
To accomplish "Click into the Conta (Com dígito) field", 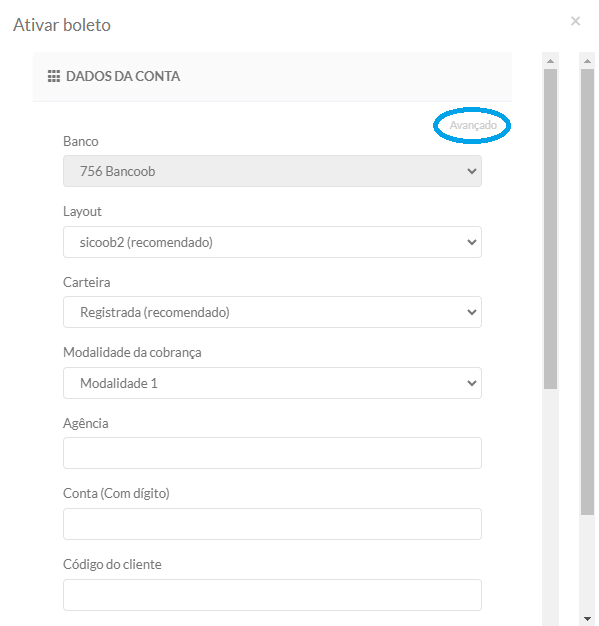I will [x=272, y=524].
